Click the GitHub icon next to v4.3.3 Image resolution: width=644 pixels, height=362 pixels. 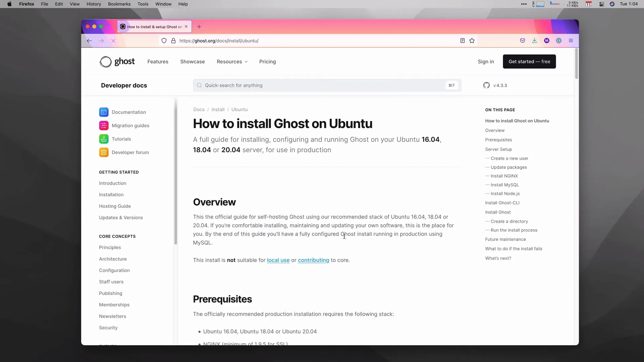(x=486, y=85)
